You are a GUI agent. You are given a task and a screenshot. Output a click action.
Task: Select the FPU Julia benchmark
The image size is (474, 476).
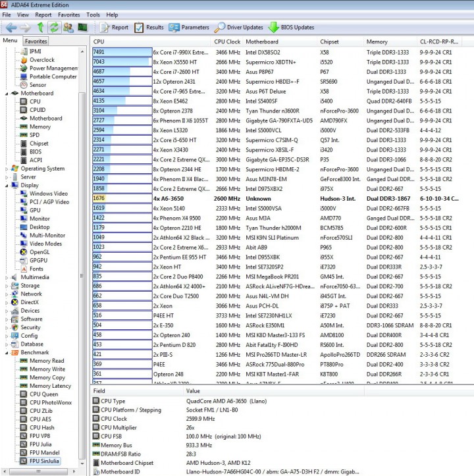40,444
